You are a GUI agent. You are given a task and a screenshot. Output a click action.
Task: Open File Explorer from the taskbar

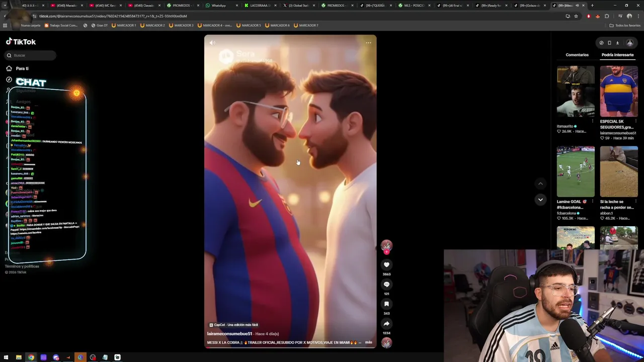point(19,357)
